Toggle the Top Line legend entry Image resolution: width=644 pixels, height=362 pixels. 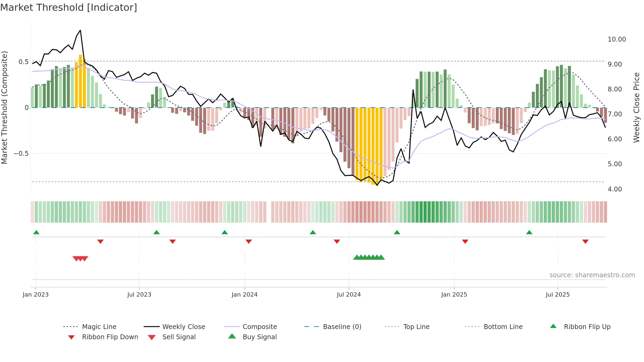click(x=407, y=327)
